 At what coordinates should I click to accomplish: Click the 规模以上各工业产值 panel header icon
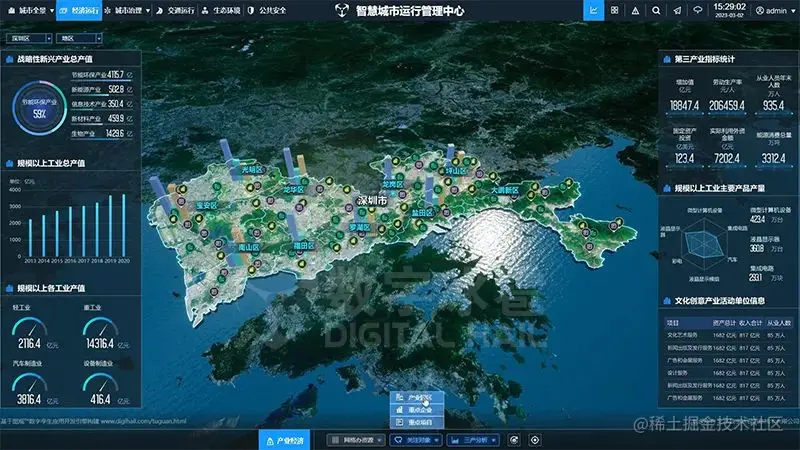[x=9, y=288]
